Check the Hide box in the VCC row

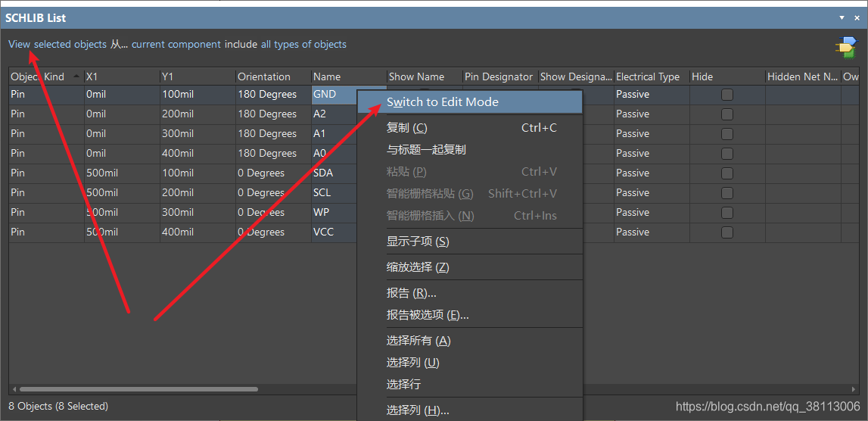(x=726, y=232)
